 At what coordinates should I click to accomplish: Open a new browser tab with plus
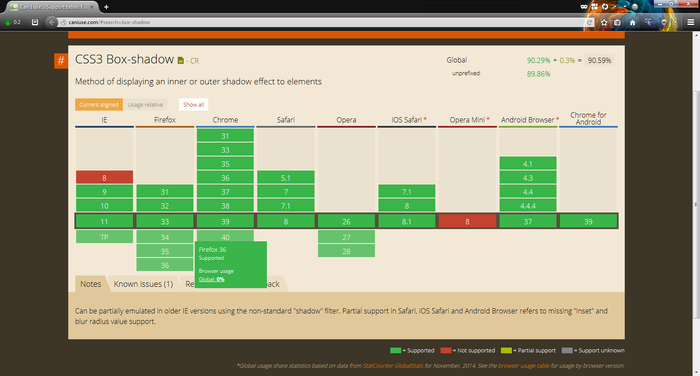coord(106,7)
